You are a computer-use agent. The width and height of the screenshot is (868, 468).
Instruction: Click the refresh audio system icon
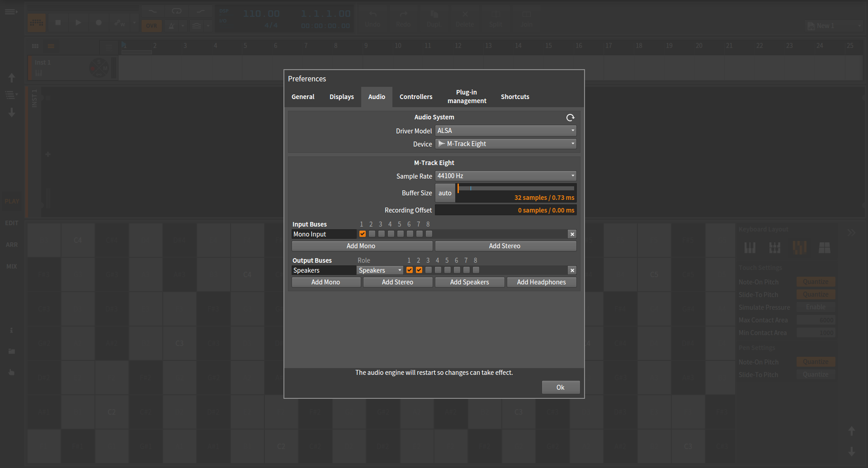coord(570,118)
